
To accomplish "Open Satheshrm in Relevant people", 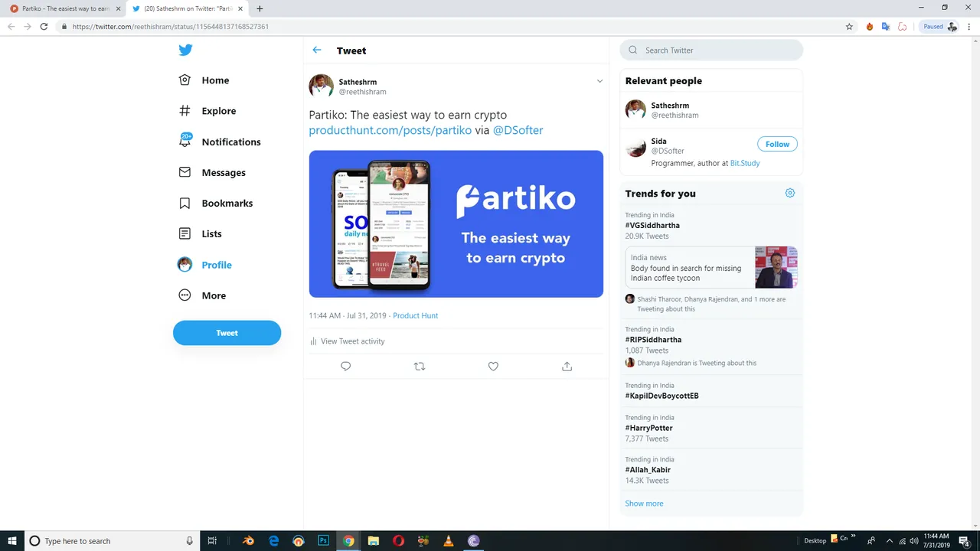I will [711, 110].
